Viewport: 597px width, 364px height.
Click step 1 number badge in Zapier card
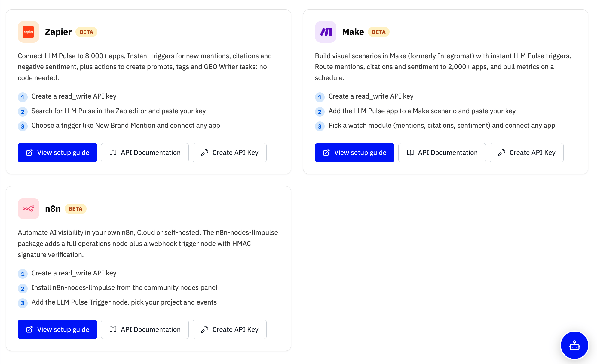tap(23, 97)
